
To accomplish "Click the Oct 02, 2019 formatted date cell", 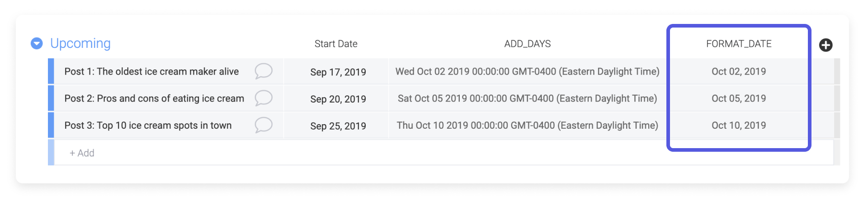I will pos(739,71).
